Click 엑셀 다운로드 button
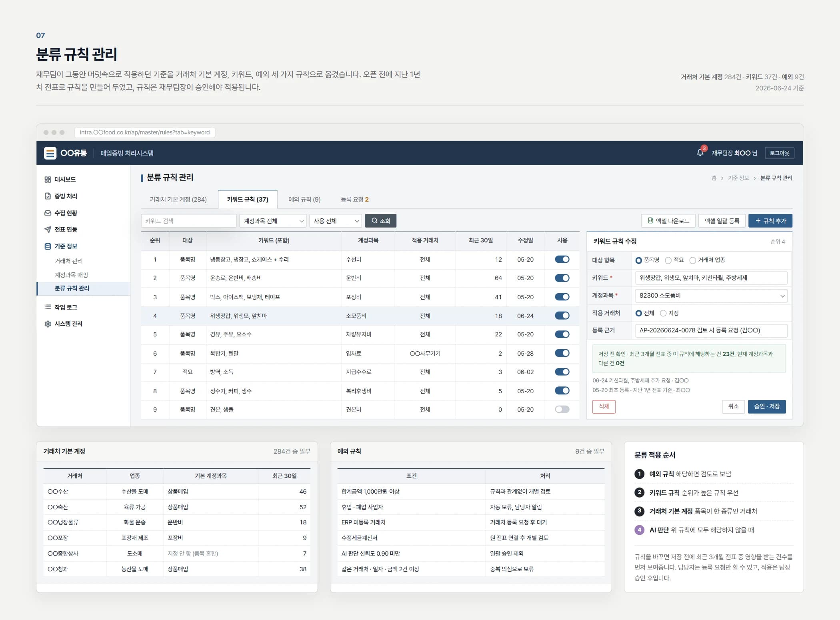840x620 pixels. pos(668,221)
